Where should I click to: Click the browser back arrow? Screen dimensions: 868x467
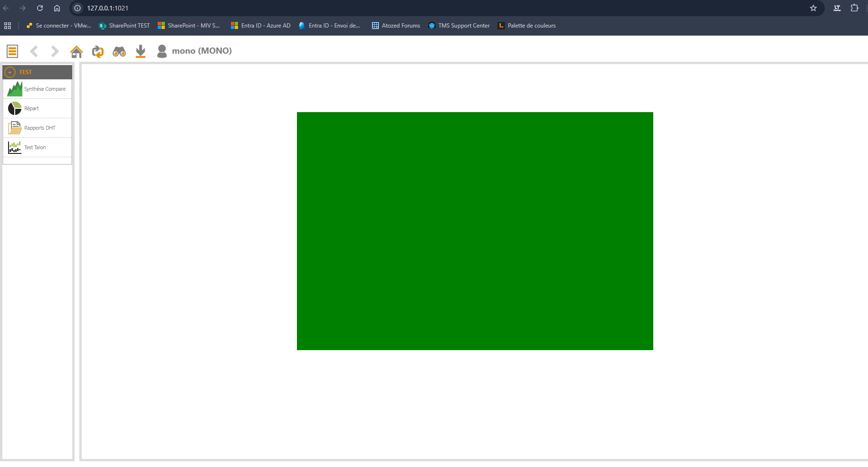pyautogui.click(x=6, y=8)
